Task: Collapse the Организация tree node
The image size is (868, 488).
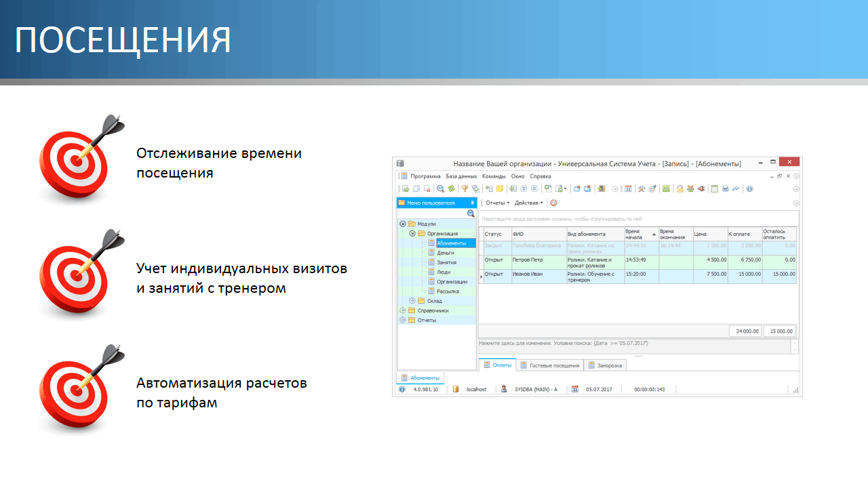Action: (412, 233)
